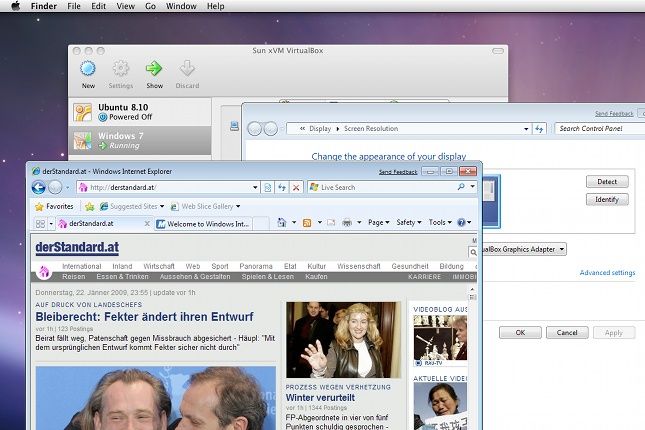Refresh Control Panel address bar

[539, 129]
